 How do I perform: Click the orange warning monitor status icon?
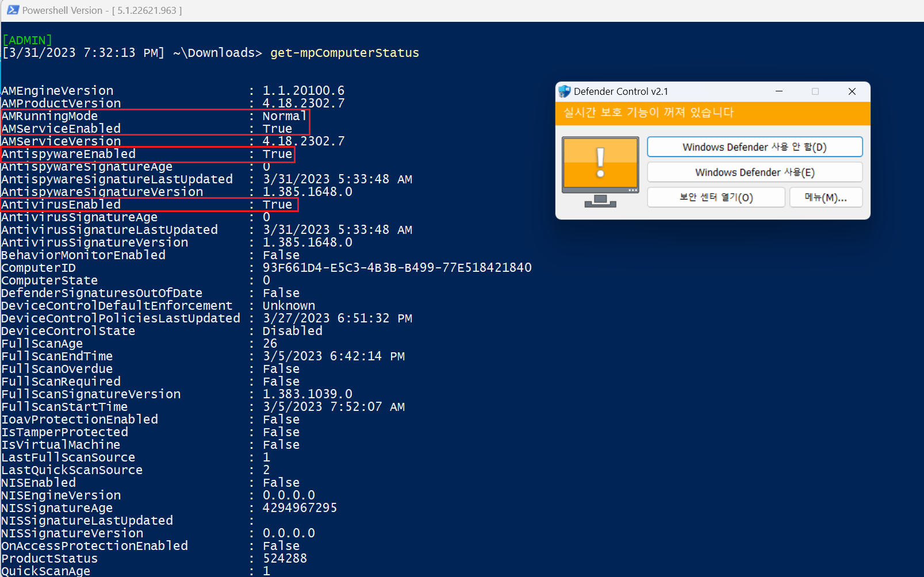[600, 172]
